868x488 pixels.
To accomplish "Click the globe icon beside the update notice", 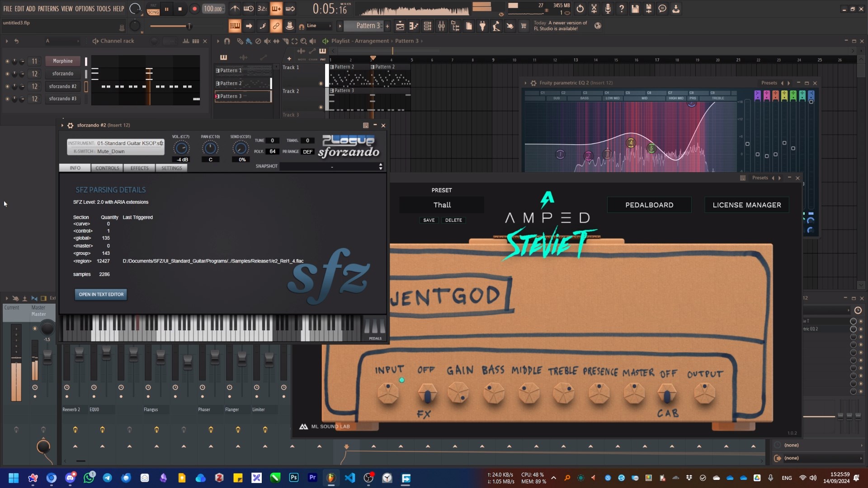I will tap(598, 26).
